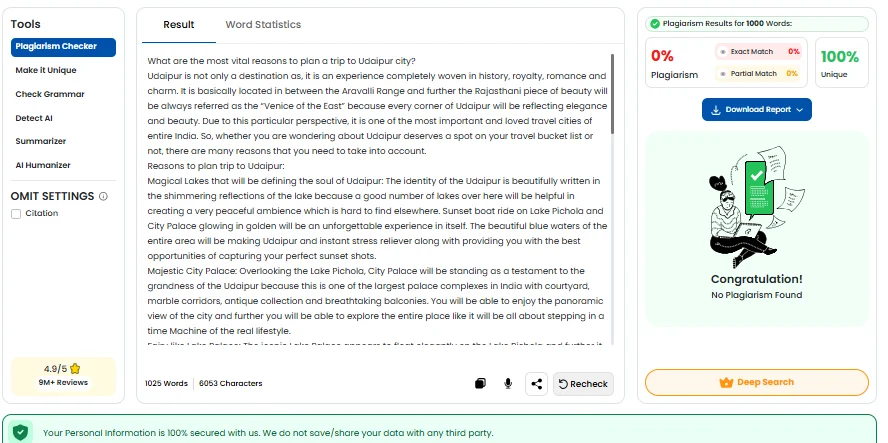Click the copy text icon
Viewport: 888px width, 443px height.
[x=481, y=383]
